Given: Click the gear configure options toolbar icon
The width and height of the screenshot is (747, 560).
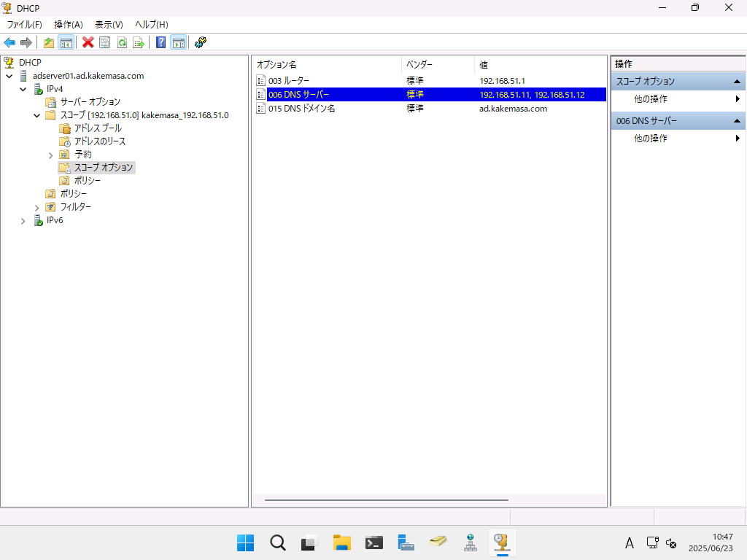Looking at the screenshot, I should click(x=201, y=43).
